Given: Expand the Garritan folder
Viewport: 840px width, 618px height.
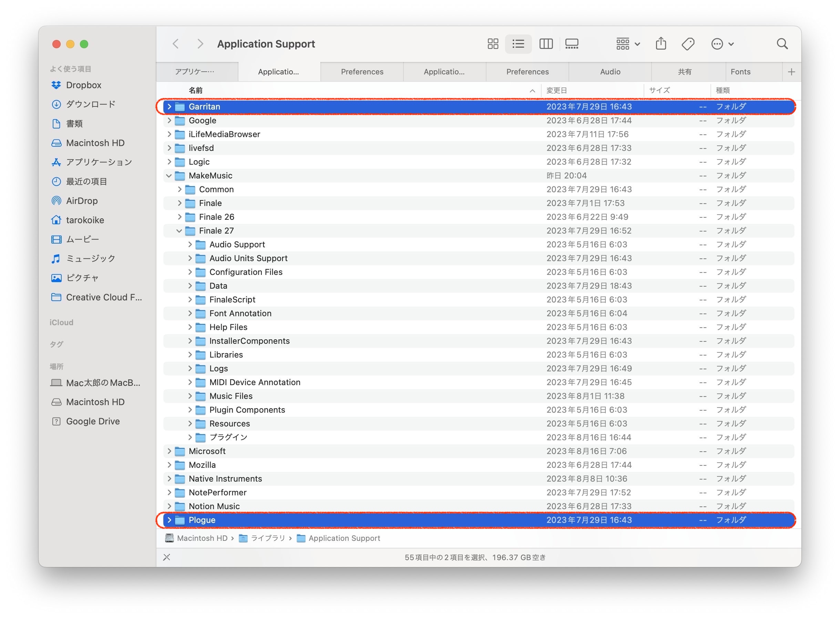Looking at the screenshot, I should (169, 106).
